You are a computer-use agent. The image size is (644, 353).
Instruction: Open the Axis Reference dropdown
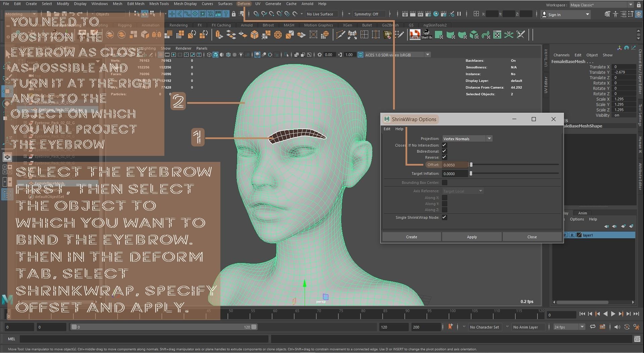click(x=463, y=191)
